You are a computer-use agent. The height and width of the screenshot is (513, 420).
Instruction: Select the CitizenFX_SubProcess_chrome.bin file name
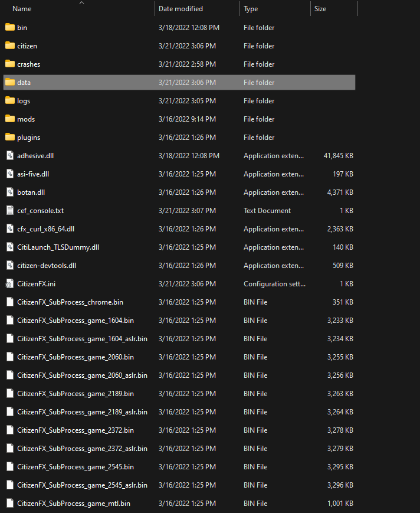(70, 302)
